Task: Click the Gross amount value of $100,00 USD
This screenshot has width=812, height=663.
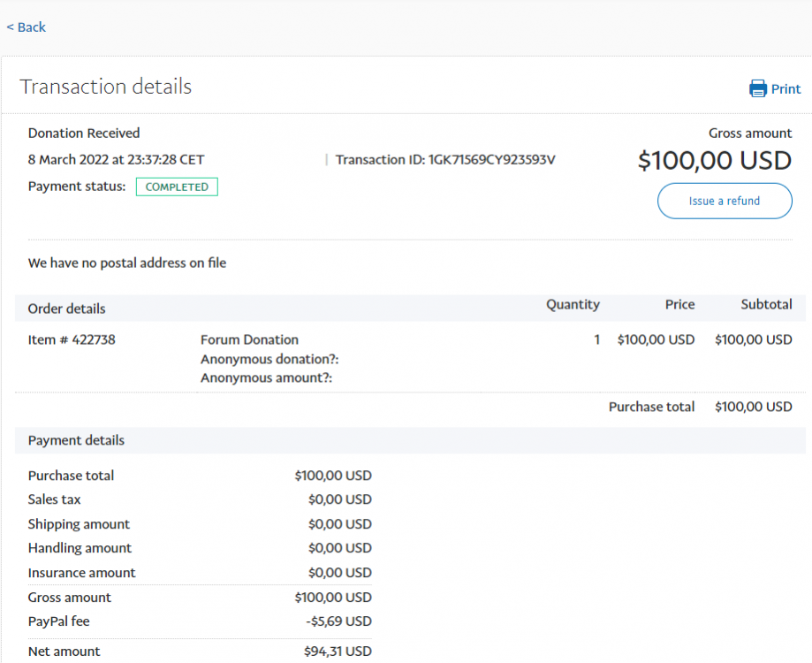Action: 716,161
